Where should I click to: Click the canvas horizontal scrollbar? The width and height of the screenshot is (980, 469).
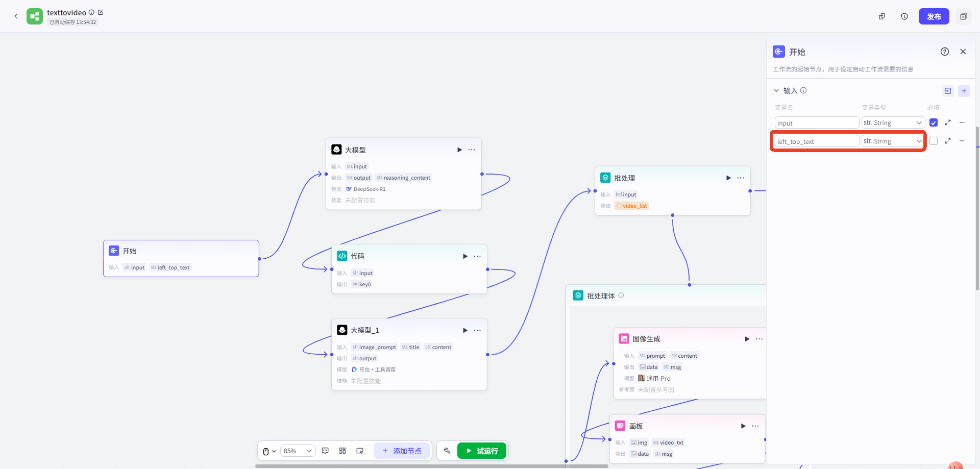click(x=431, y=466)
